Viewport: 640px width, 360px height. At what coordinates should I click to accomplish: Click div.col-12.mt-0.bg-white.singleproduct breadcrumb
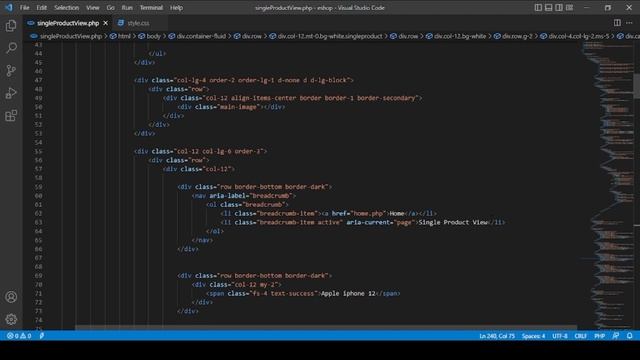tap(330, 36)
